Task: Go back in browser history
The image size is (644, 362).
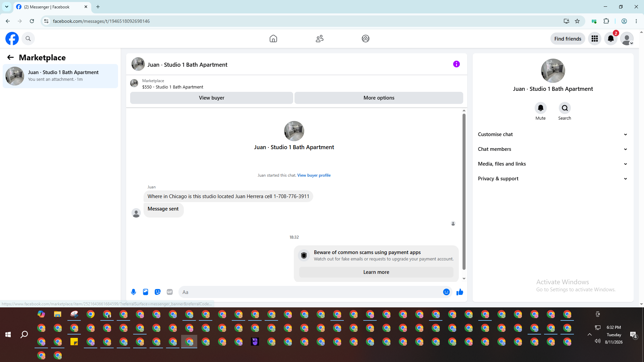Action: pos(8,21)
